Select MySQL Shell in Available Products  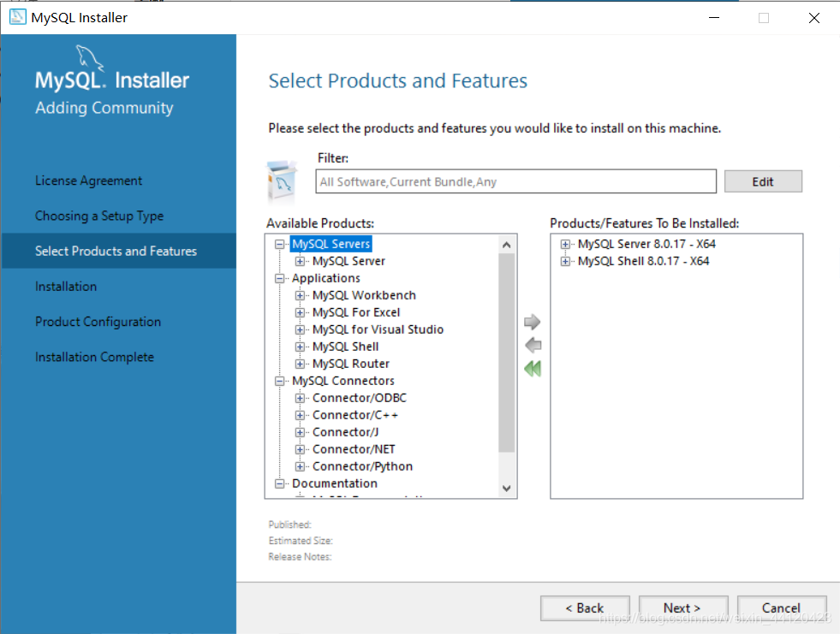coord(346,347)
